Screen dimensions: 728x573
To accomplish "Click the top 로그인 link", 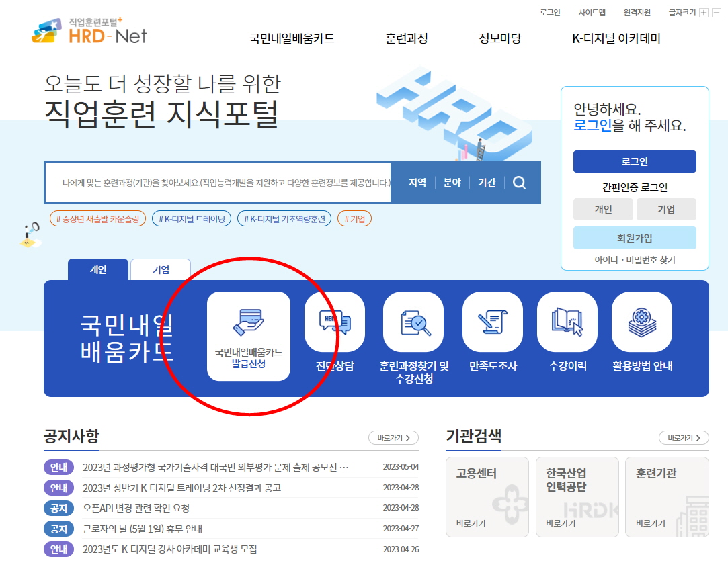I will tap(550, 13).
